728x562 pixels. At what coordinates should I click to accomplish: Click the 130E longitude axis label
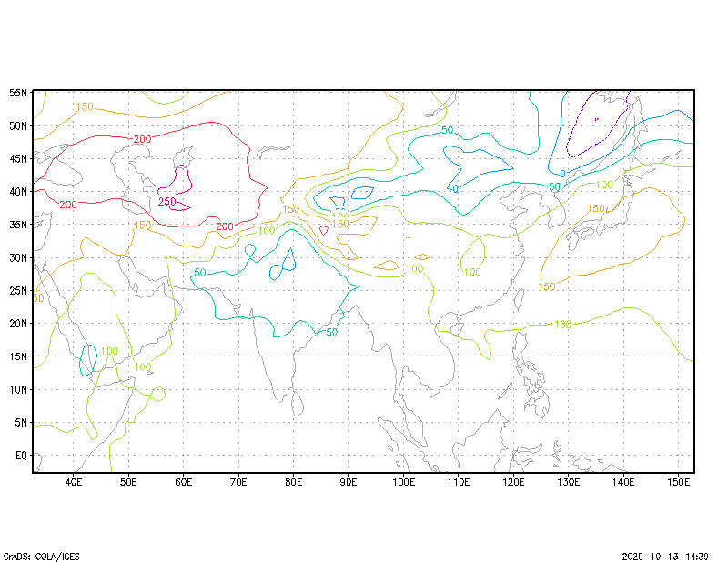click(x=569, y=482)
